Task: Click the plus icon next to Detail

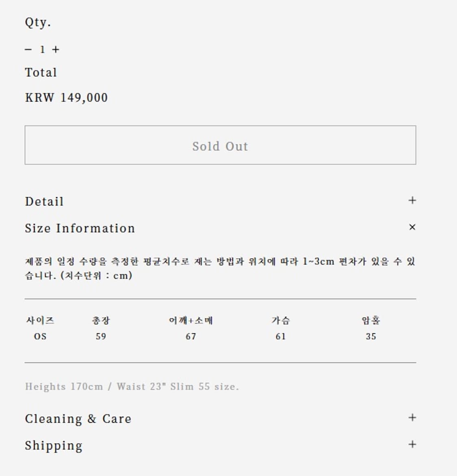Action: [x=412, y=200]
